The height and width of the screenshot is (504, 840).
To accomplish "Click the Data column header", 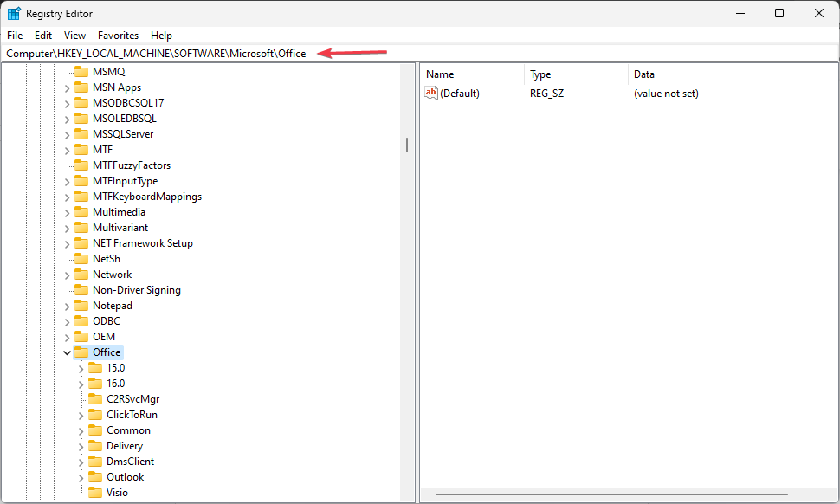I will click(x=733, y=74).
